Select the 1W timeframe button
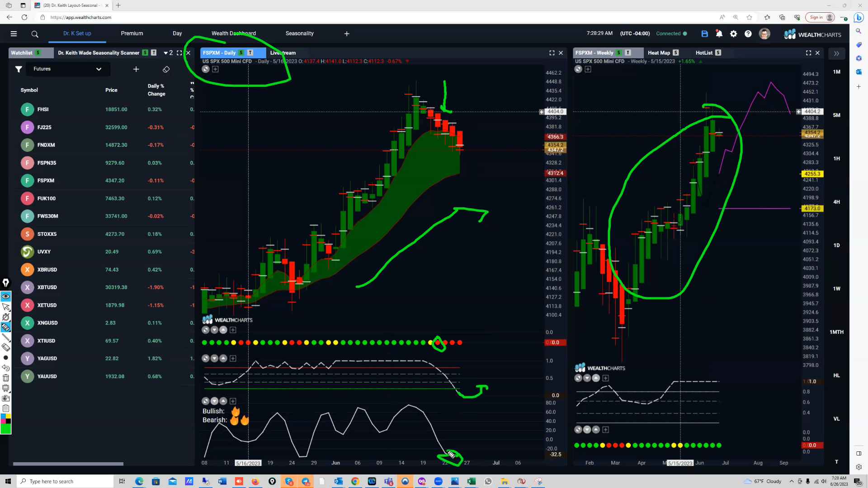This screenshot has width=868, height=488. [836, 289]
